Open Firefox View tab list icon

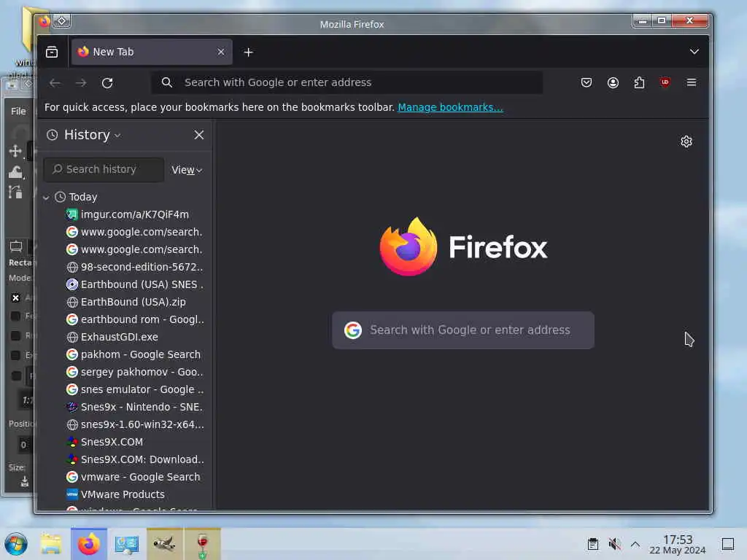tap(52, 52)
